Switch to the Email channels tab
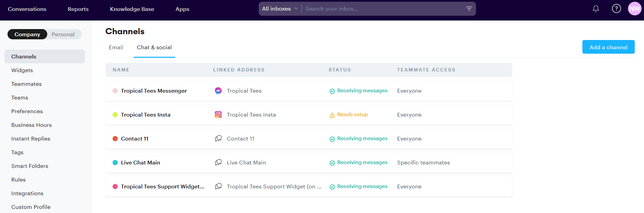The height and width of the screenshot is (213, 644). point(116,48)
